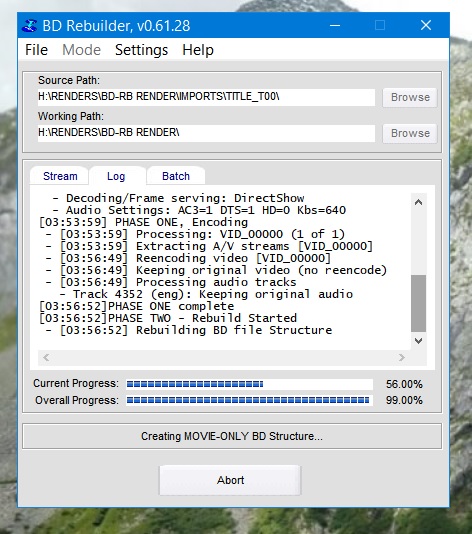Switch to the Batch tab
Screen dimensions: 472x534
tap(176, 176)
